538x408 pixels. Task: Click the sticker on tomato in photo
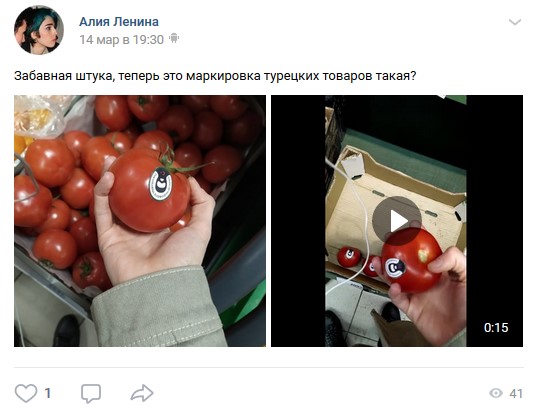[160, 184]
